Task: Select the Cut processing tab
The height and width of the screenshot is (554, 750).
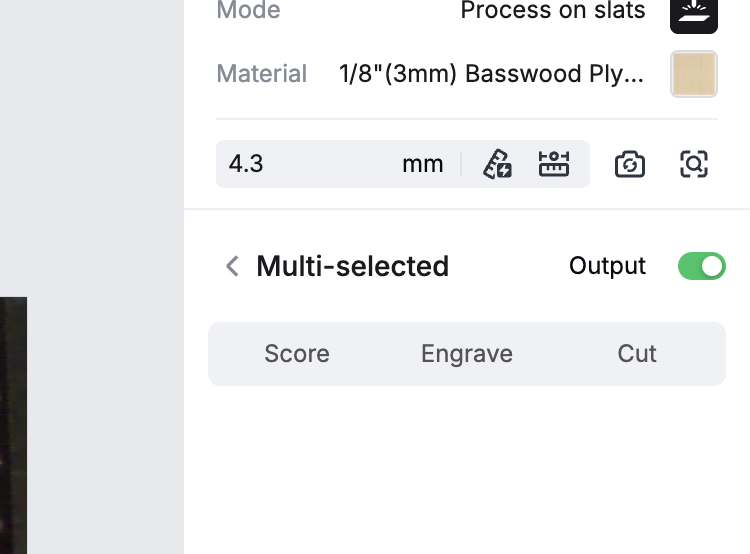Action: (637, 354)
